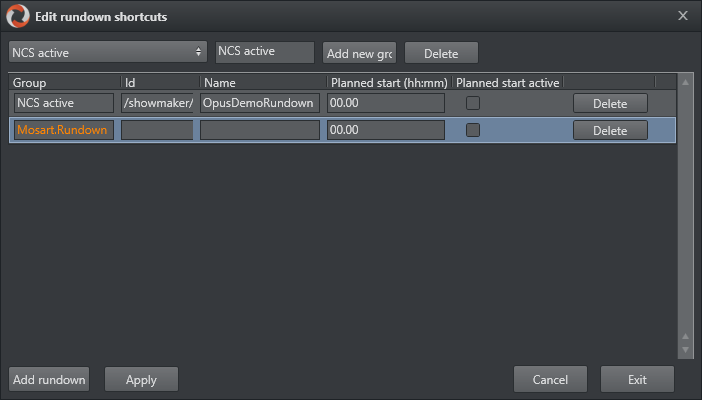Click the Id field of Mosart.Rundown row
Viewport: 702px width, 400px height.
[x=156, y=130]
